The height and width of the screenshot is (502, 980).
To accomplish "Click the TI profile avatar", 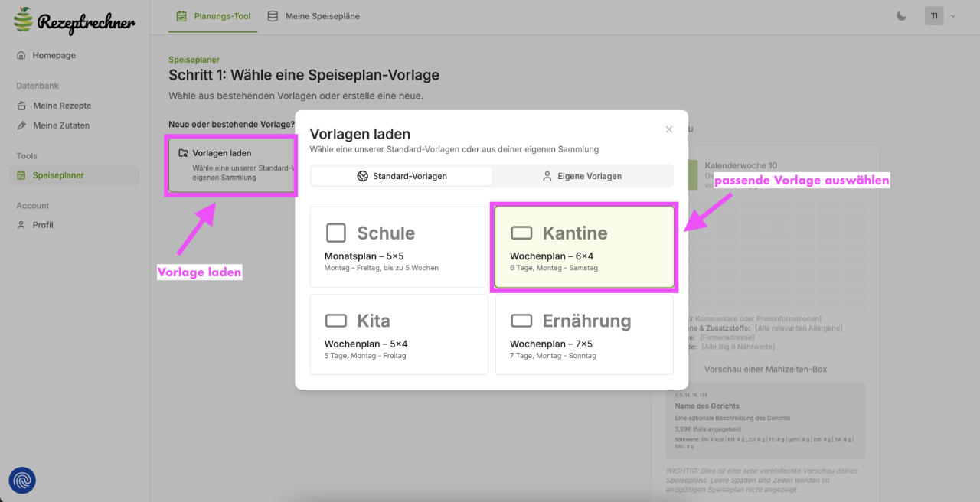I will point(933,15).
